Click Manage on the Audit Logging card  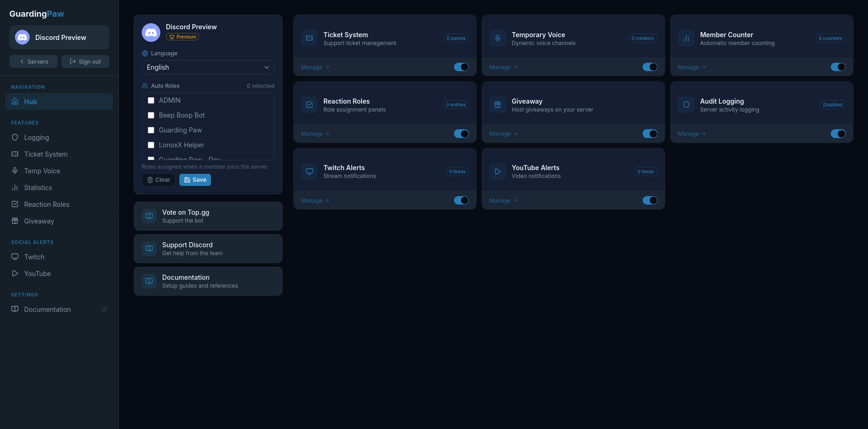click(692, 134)
